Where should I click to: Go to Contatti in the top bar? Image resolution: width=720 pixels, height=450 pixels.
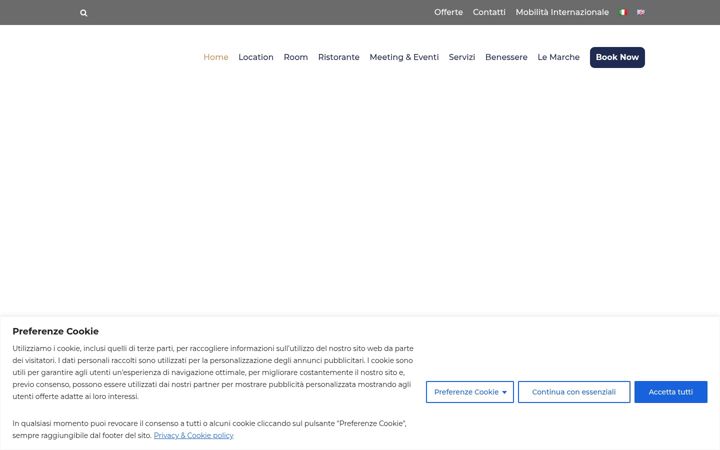(489, 12)
